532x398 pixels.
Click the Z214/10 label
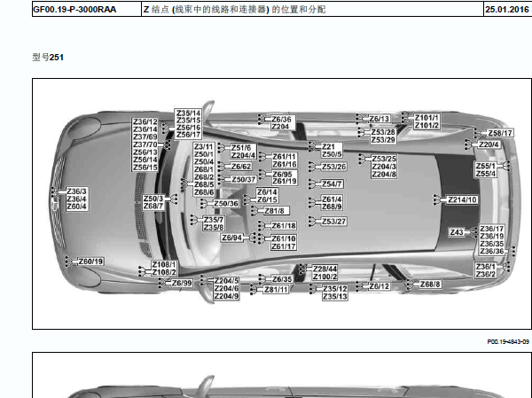tap(463, 199)
